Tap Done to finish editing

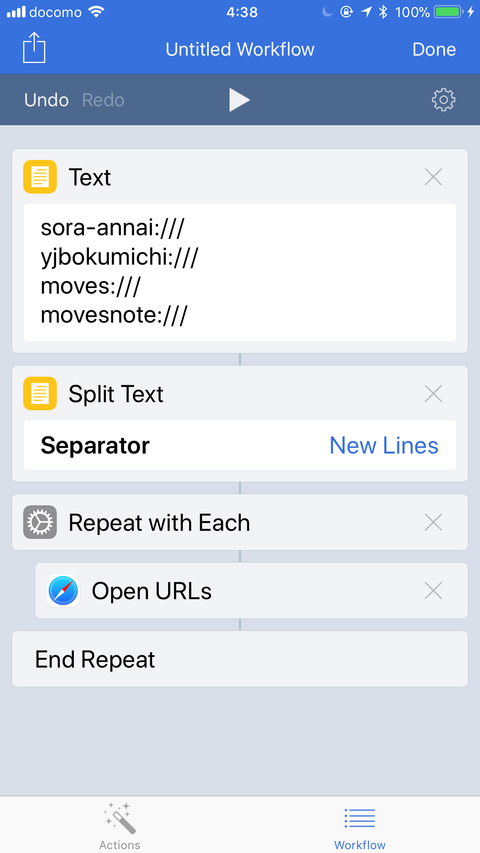[434, 50]
